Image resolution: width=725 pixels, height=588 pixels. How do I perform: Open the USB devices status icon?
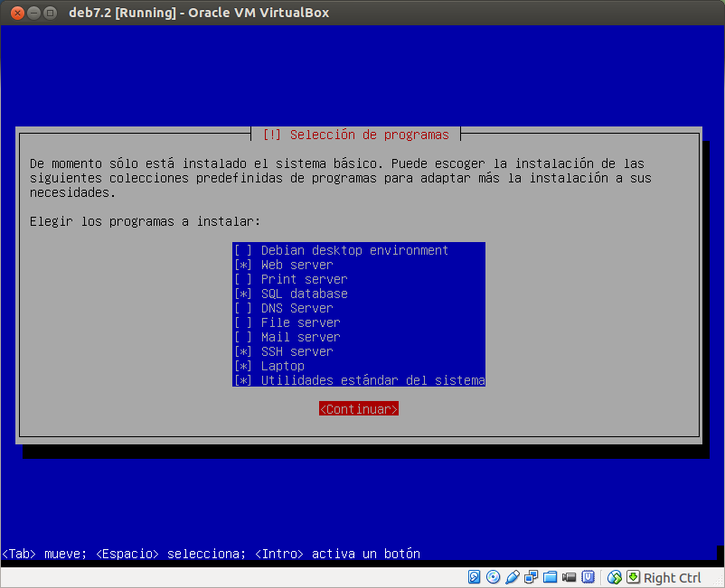tap(588, 576)
